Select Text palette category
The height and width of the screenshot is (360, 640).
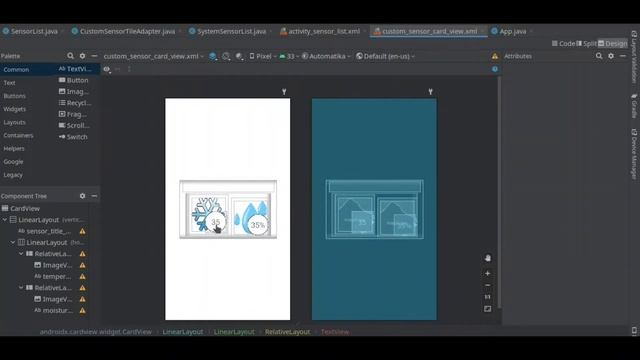click(9, 83)
